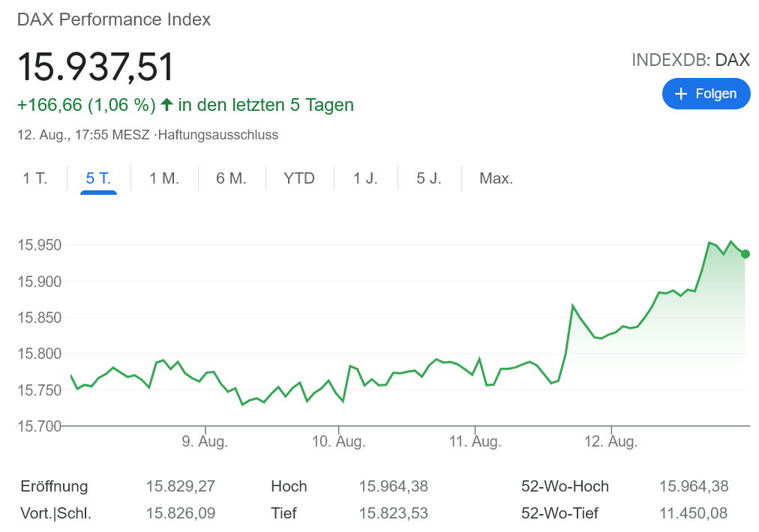Viewport: 759px width, 532px height.
Task: Click the 52-Wo-Hoch value 15.964,38
Action: [694, 486]
